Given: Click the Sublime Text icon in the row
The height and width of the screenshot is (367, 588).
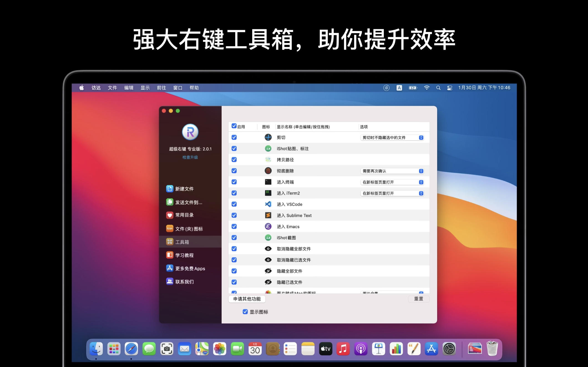Looking at the screenshot, I should 268,215.
